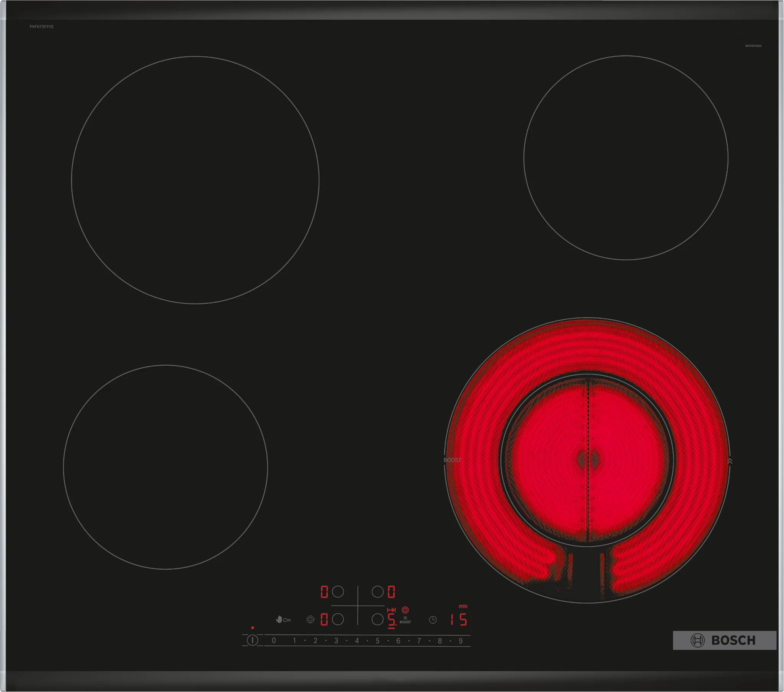
Task: Select the rear left zone circle button
Action: click(x=338, y=591)
